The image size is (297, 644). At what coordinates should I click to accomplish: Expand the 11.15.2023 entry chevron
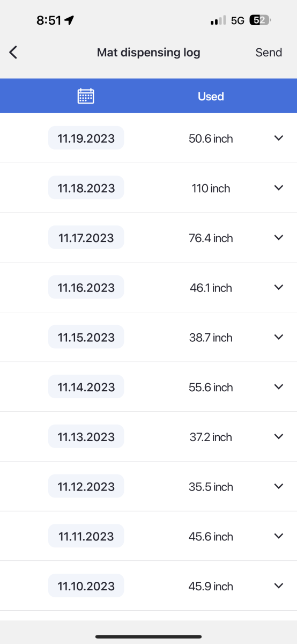[278, 337]
